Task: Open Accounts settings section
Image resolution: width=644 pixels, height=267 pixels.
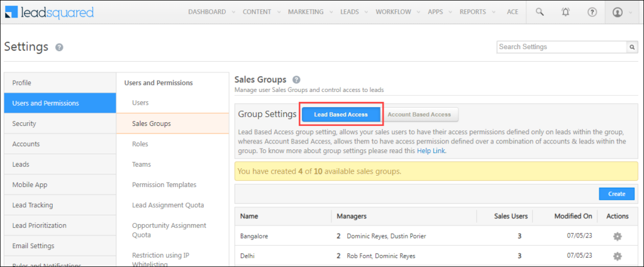Action: 60,144
